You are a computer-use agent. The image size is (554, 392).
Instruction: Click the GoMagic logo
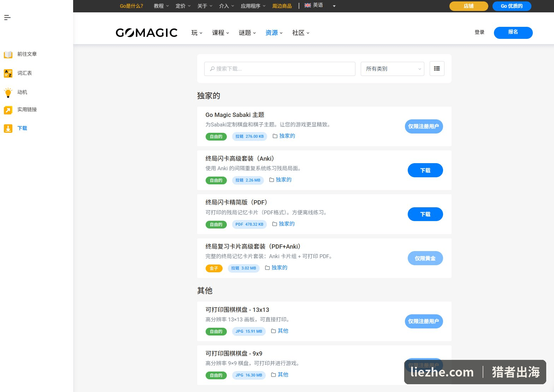tap(147, 32)
